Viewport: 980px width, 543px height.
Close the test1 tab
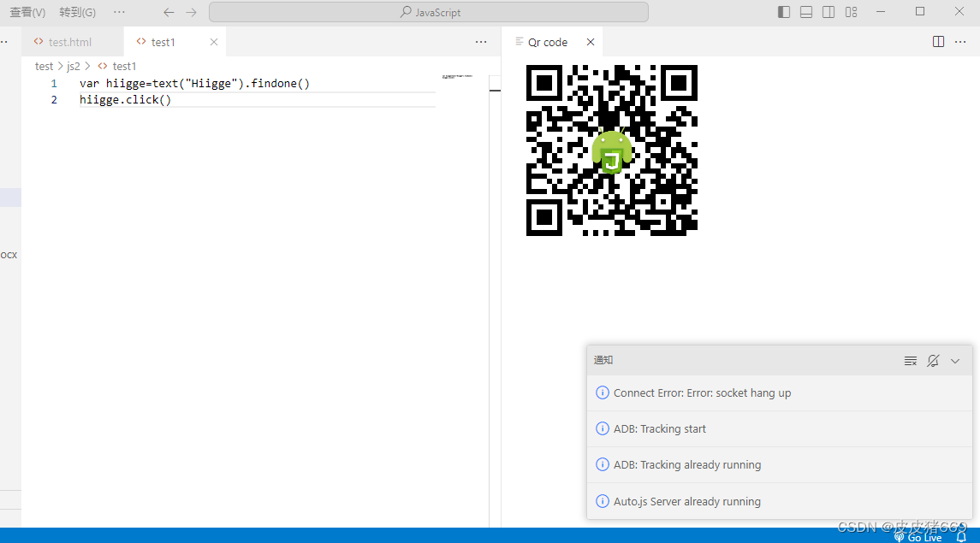[x=214, y=42]
